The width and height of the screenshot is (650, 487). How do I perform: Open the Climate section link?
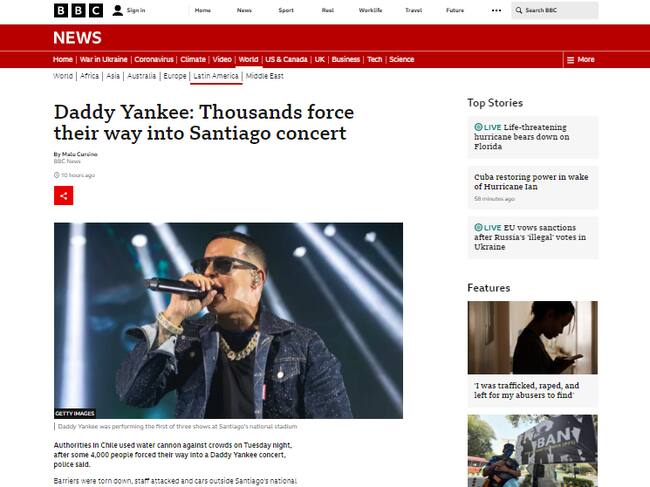[x=193, y=59]
